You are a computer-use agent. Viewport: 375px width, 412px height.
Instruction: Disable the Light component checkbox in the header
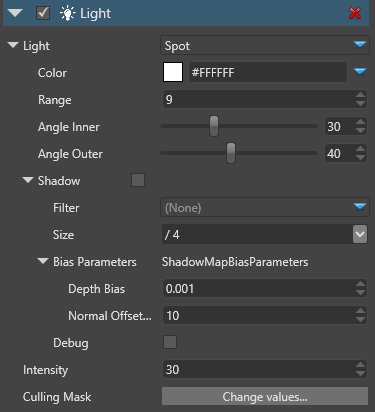43,13
